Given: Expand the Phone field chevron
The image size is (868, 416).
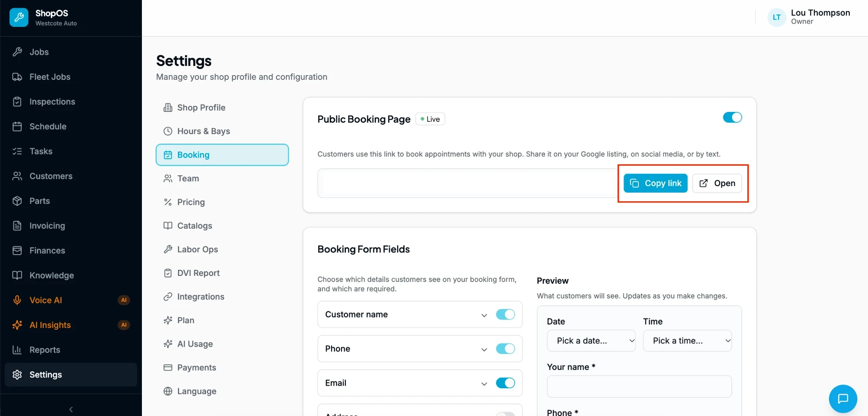Looking at the screenshot, I should tap(484, 350).
